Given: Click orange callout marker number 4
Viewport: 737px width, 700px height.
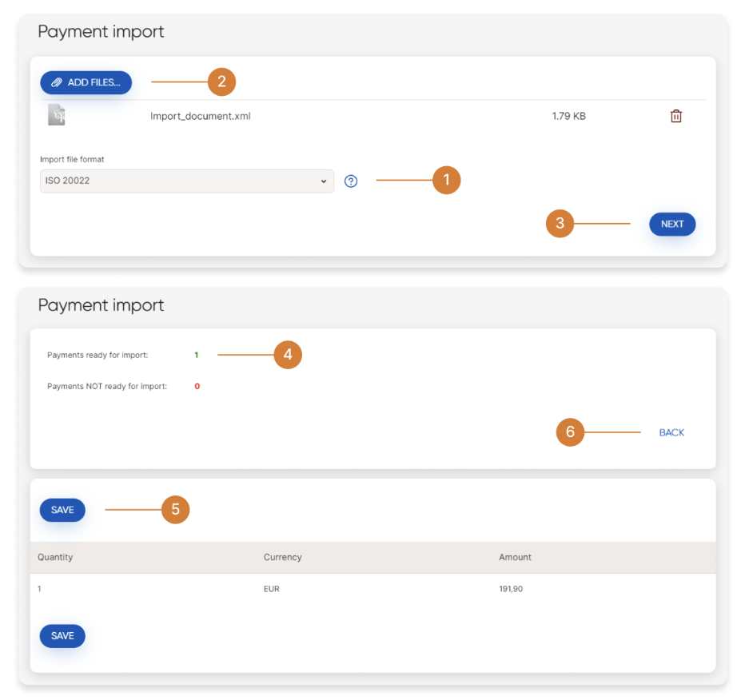Looking at the screenshot, I should (287, 355).
